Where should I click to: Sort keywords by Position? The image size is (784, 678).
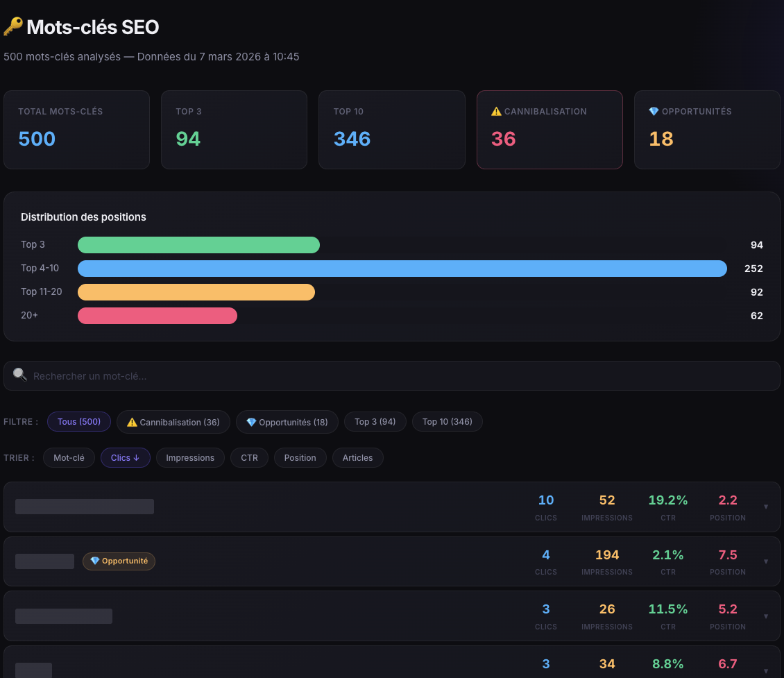300,458
